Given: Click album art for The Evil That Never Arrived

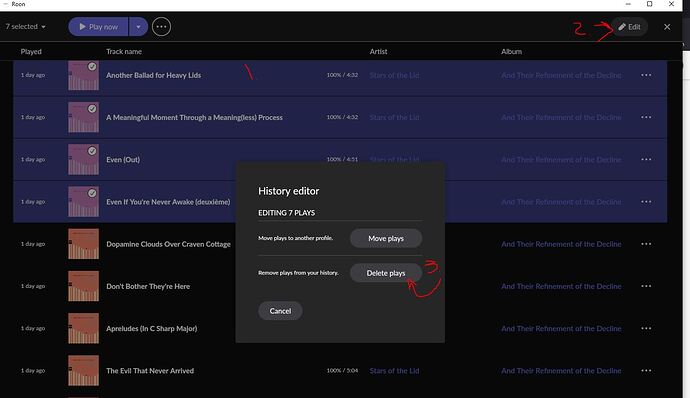Looking at the screenshot, I should coord(84,370).
